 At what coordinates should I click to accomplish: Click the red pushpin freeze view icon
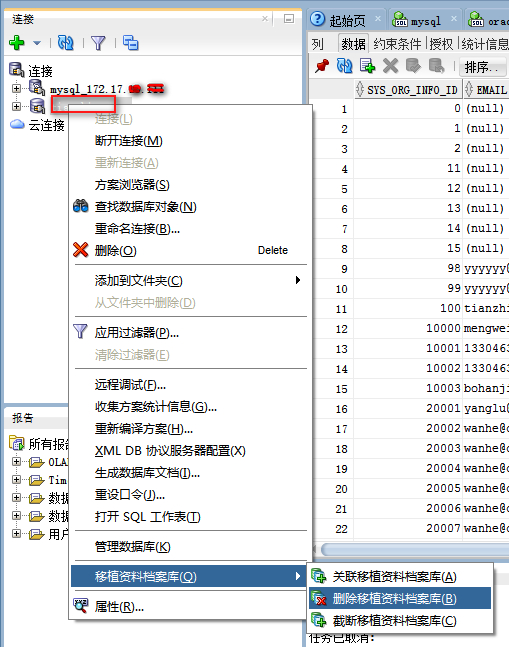(x=322, y=66)
